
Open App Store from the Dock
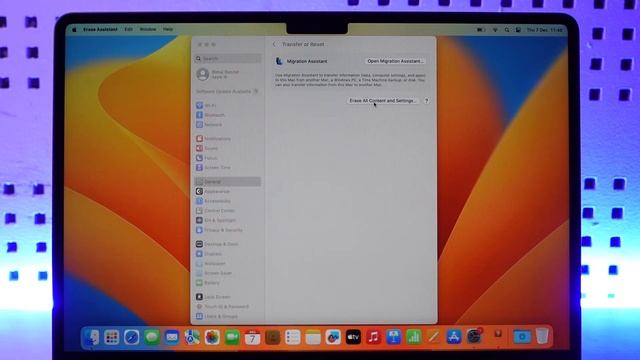click(453, 338)
